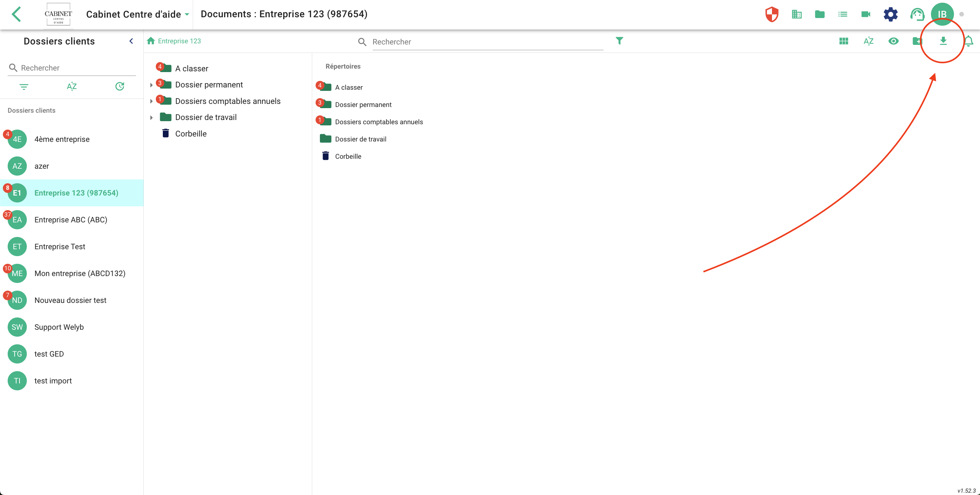Go to Entreprise 123 home breadcrumb icon

coord(151,41)
